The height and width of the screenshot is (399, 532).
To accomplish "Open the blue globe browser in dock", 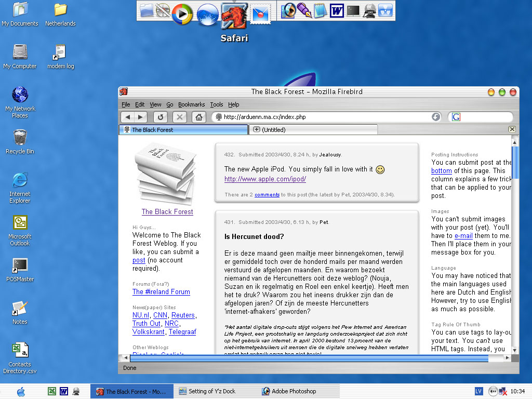I will (207, 14).
